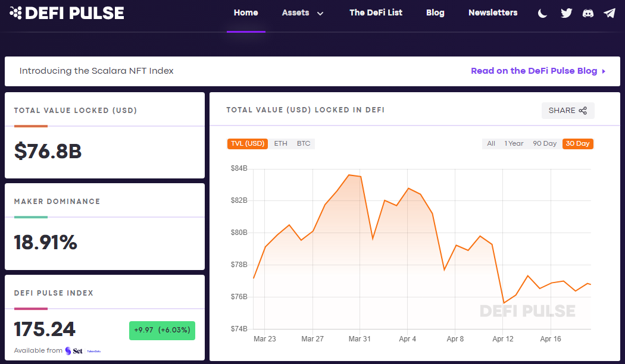The image size is (625, 364).
Task: Click the $80B y-axis label
Action: pyautogui.click(x=239, y=233)
